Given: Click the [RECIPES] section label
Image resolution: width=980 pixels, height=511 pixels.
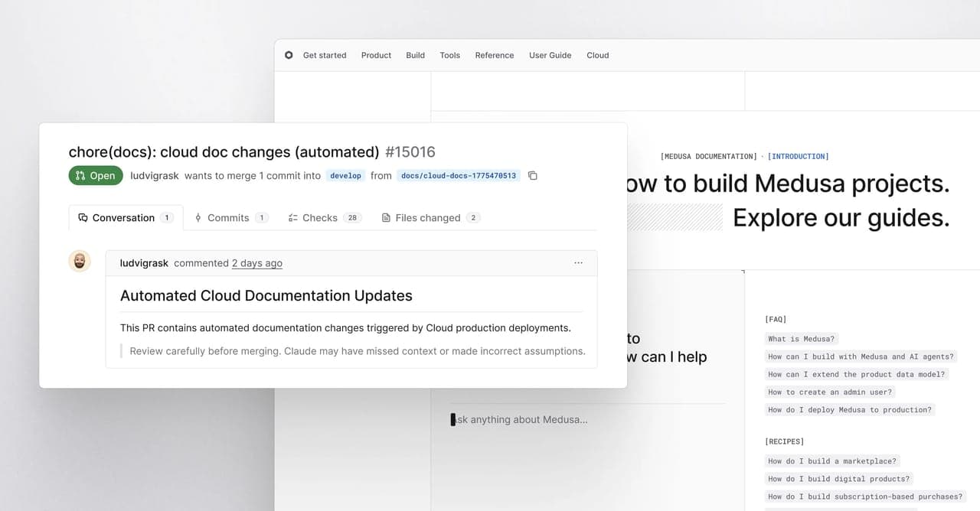Looking at the screenshot, I should tap(784, 441).
